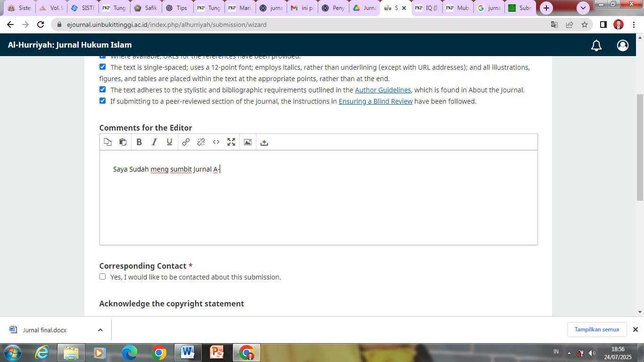
Task: Open the Author Guidelines link
Action: coord(383,90)
